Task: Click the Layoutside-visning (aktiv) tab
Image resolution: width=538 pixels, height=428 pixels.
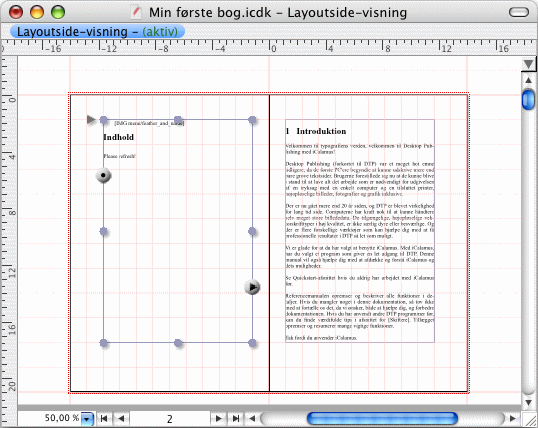Action: (x=97, y=32)
